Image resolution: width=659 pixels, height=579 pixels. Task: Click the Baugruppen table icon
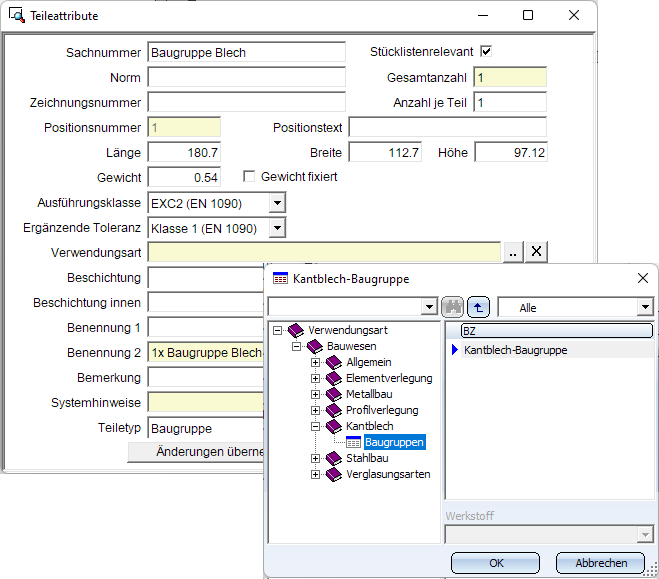pyautogui.click(x=353, y=442)
